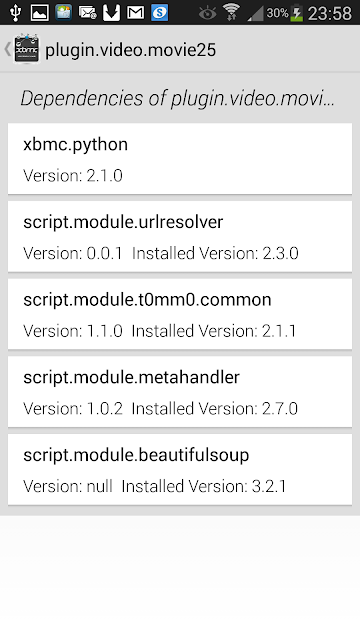Open the email settings notification icon
The image size is (360, 640).
point(88,13)
